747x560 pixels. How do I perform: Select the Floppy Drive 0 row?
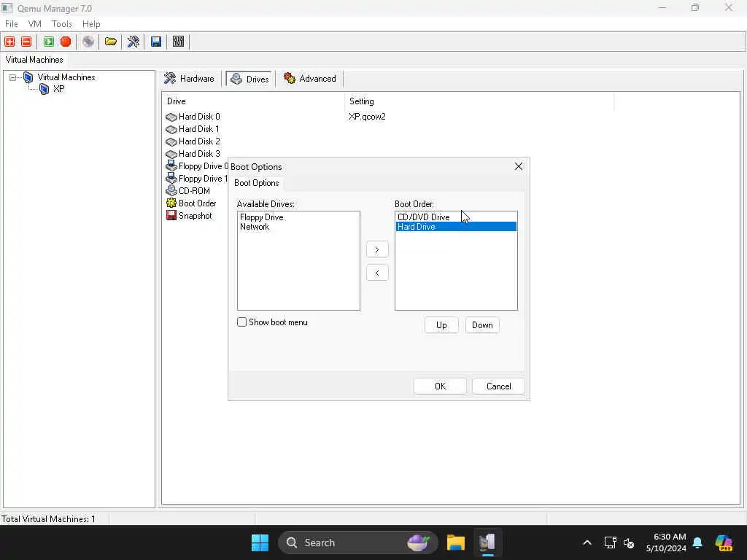point(197,166)
